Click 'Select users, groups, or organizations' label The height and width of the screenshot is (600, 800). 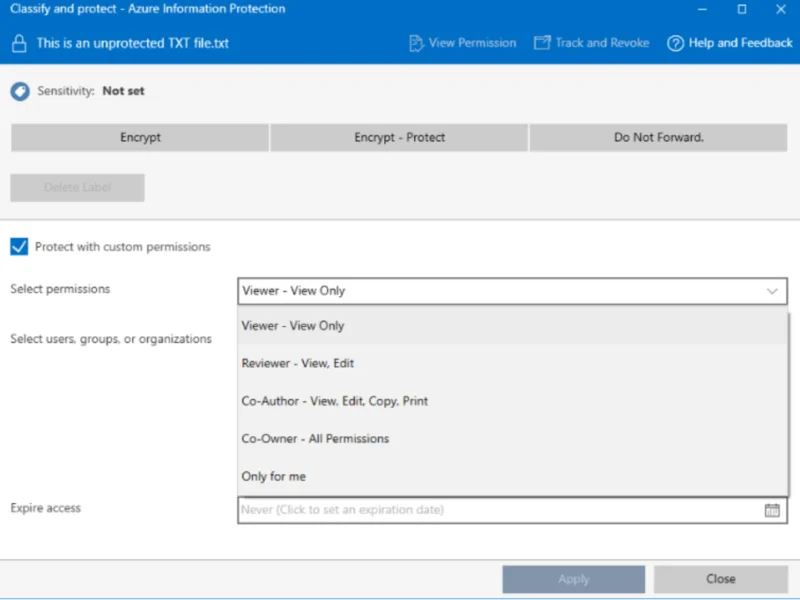click(111, 339)
